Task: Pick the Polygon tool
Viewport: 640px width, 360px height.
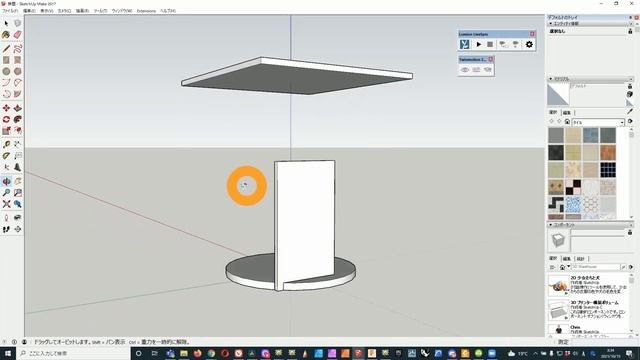Action: [x=17, y=71]
